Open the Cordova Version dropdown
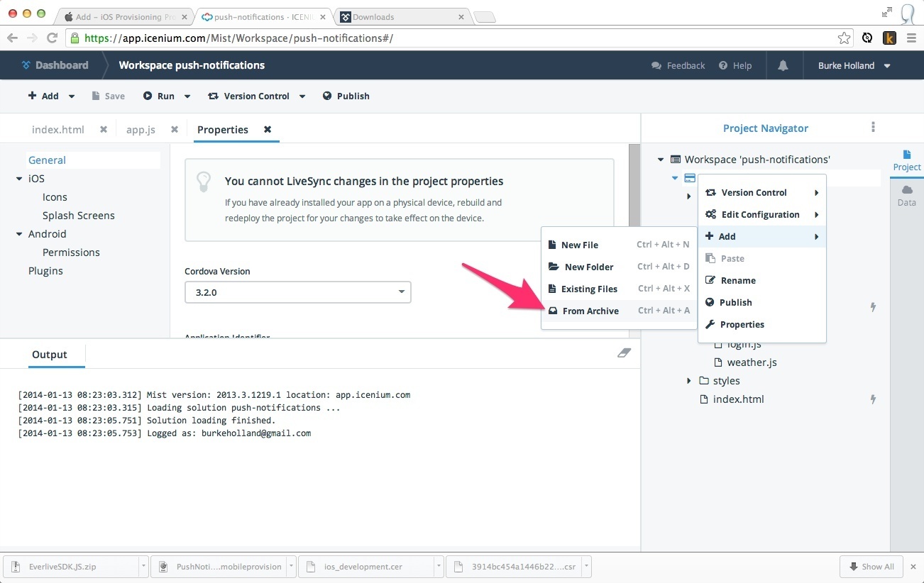924x583 pixels. pos(298,292)
